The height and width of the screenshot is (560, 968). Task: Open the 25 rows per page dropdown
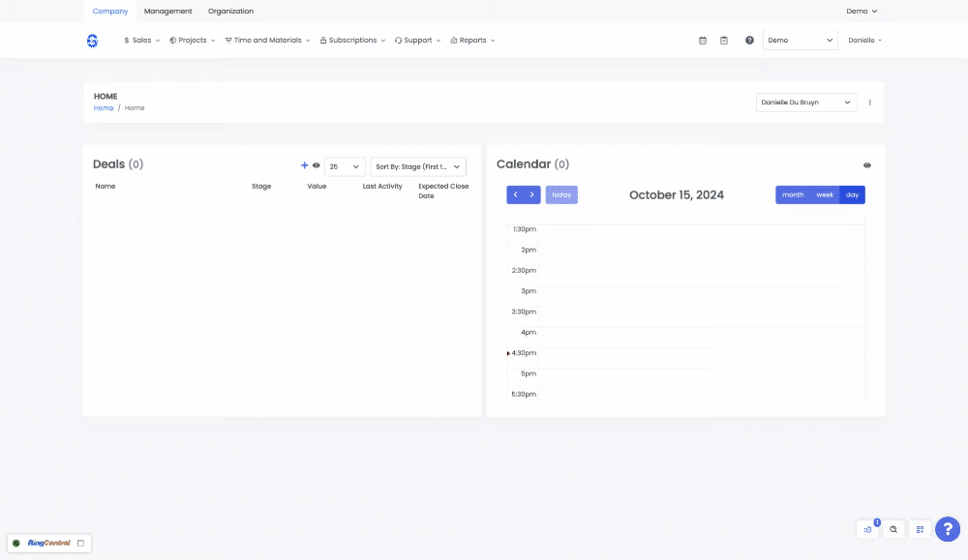pyautogui.click(x=345, y=166)
